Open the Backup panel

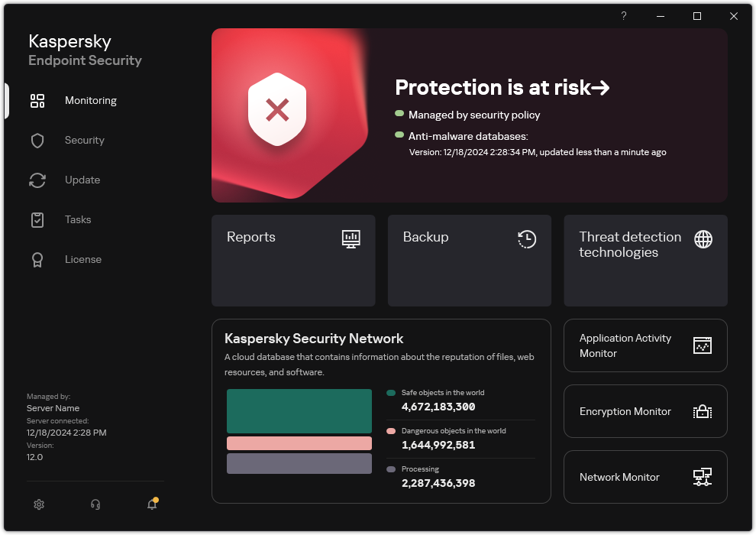(x=469, y=260)
